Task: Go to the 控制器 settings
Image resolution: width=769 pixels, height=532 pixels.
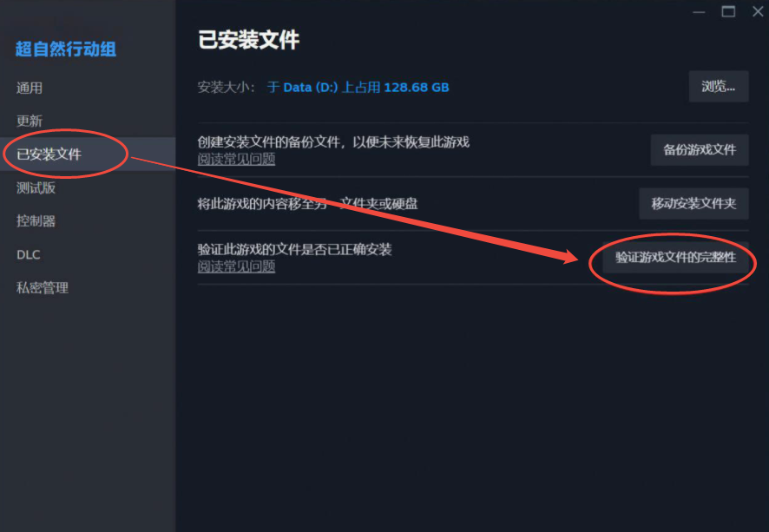Action: point(36,221)
